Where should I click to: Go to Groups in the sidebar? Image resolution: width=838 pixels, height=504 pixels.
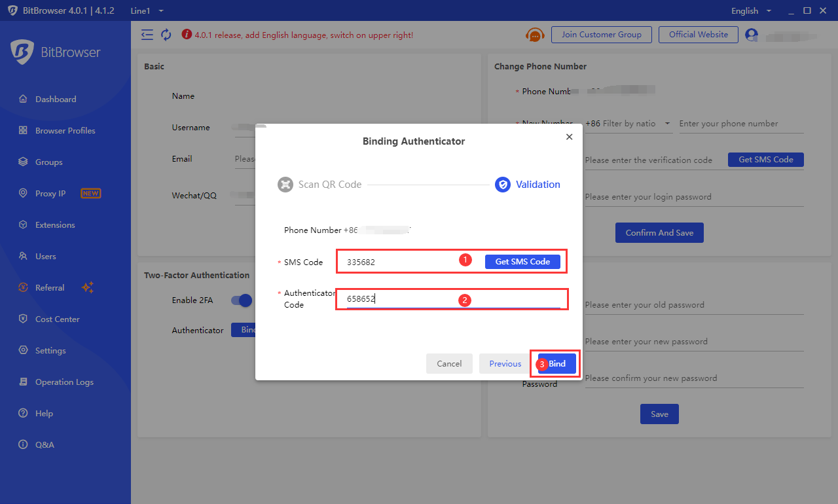(x=49, y=162)
